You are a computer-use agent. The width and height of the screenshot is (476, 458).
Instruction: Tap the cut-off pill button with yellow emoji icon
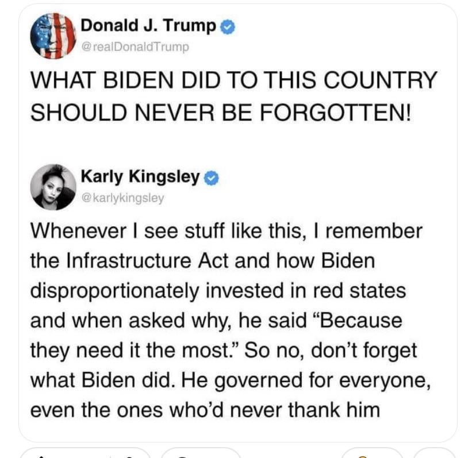pos(372,452)
